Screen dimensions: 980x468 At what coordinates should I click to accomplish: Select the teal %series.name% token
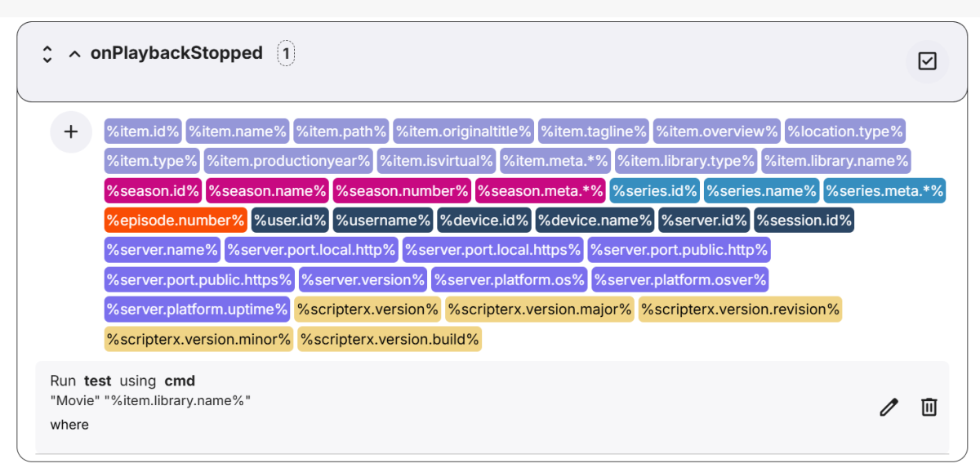[761, 190]
